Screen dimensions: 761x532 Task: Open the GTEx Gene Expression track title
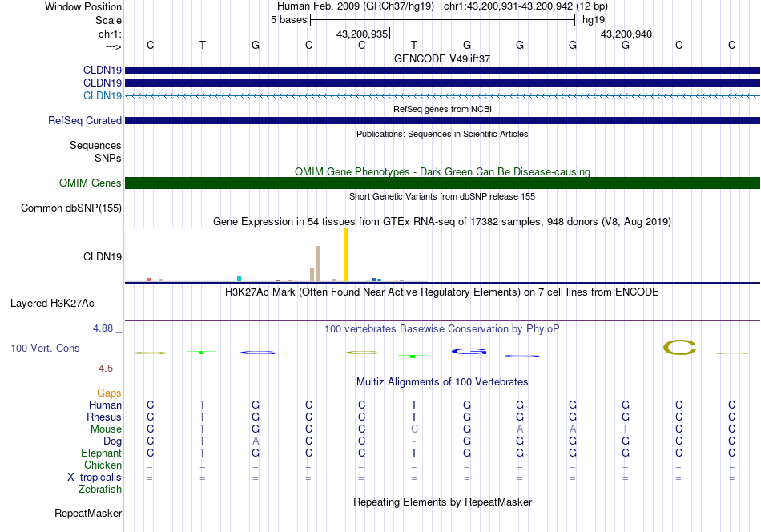pos(442,222)
